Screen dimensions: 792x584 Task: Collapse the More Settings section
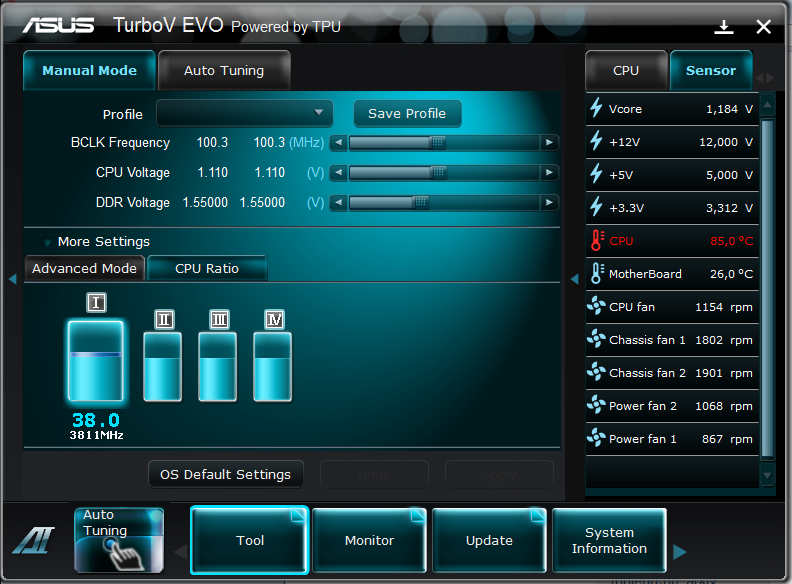click(47, 242)
